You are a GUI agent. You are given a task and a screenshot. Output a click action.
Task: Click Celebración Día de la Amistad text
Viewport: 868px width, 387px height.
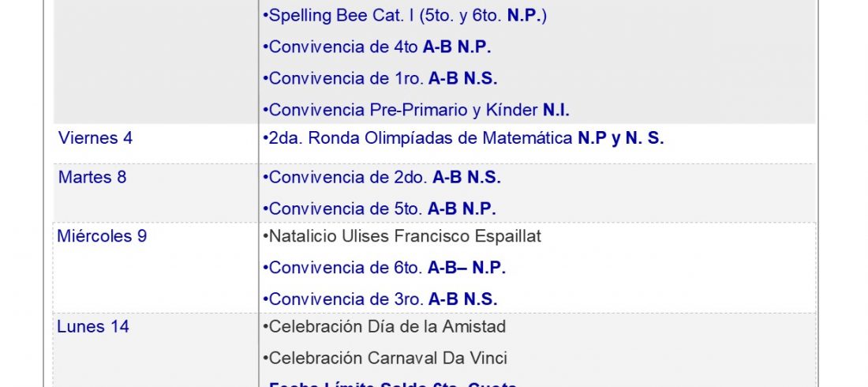pos(384,326)
